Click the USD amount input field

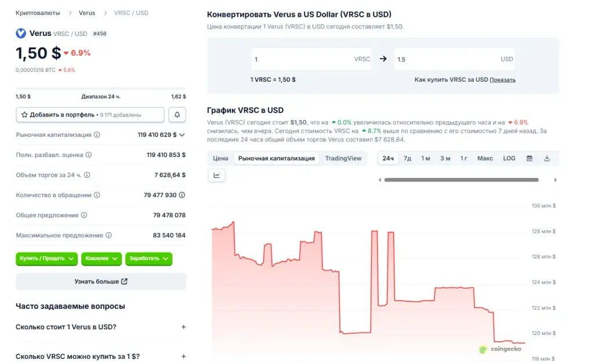click(x=454, y=59)
